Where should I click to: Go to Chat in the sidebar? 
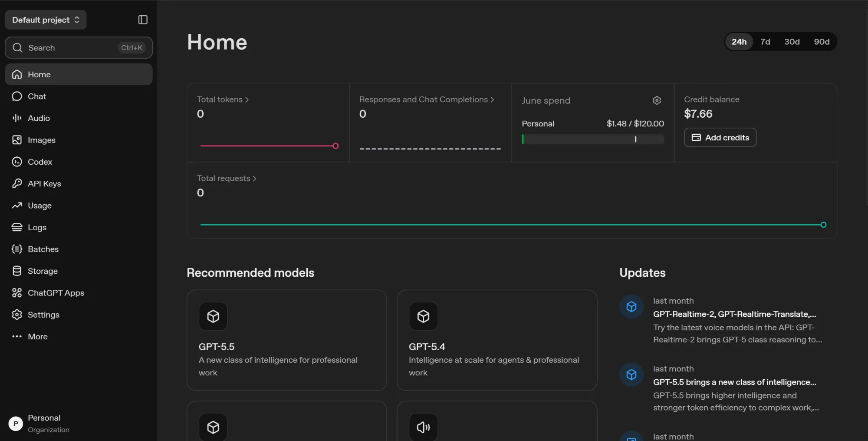point(79,96)
